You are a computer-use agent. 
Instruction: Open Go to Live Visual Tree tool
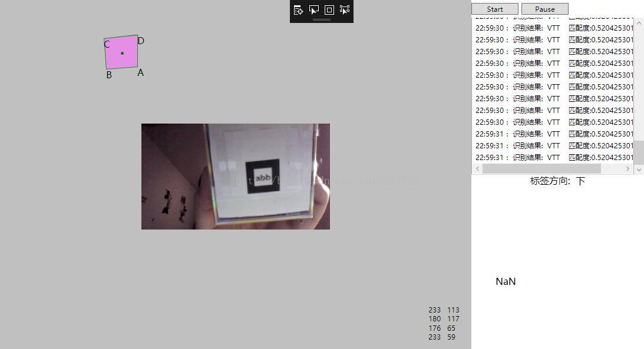tap(298, 10)
